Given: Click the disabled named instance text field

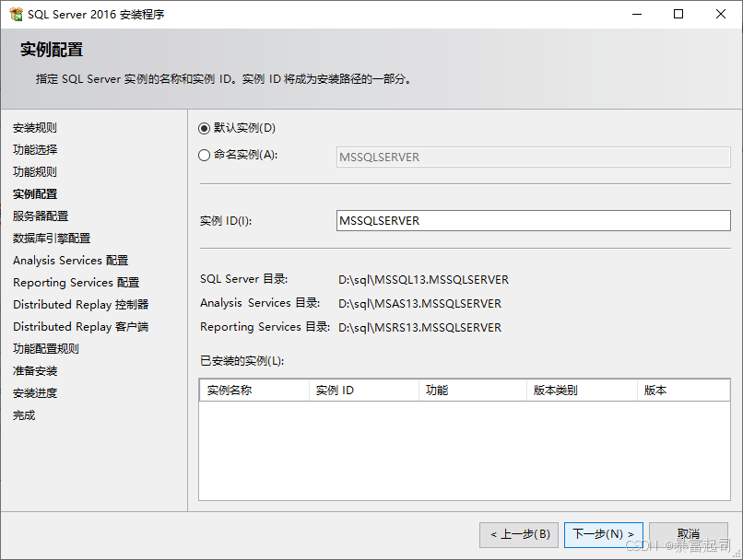Looking at the screenshot, I should point(534,157).
